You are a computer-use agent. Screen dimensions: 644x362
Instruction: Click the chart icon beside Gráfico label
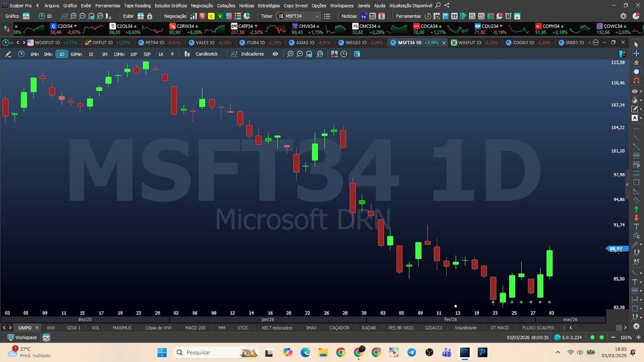26,16
